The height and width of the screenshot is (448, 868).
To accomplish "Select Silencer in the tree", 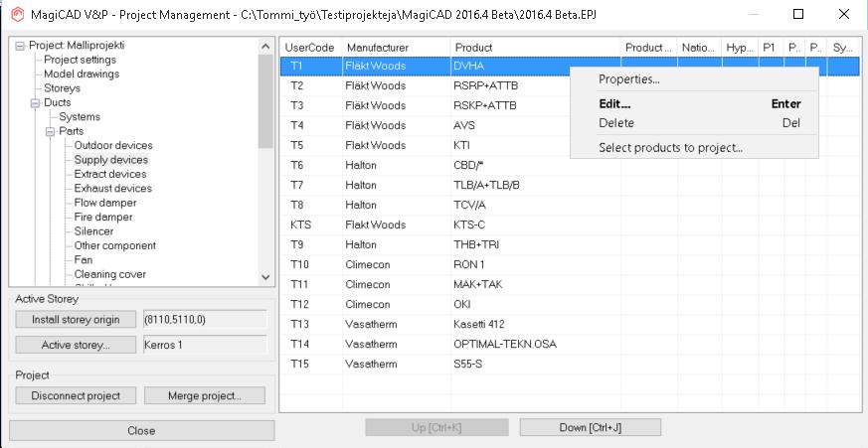I will coord(93,231).
